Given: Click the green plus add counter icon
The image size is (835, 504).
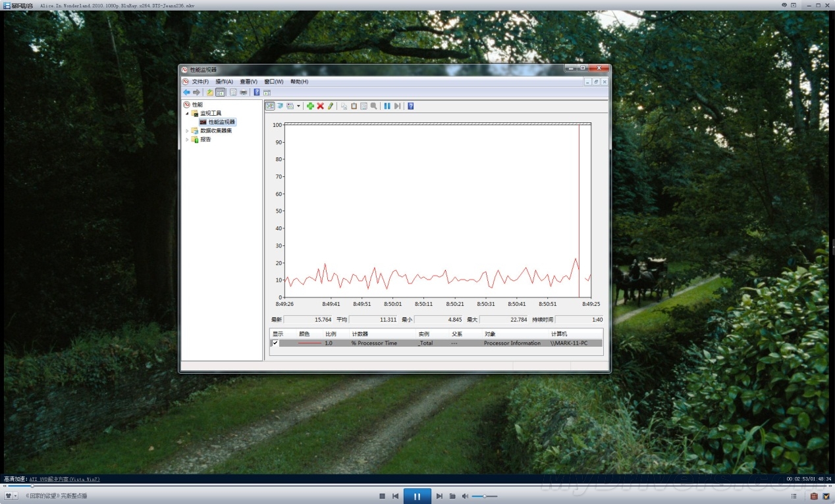Looking at the screenshot, I should 310,106.
